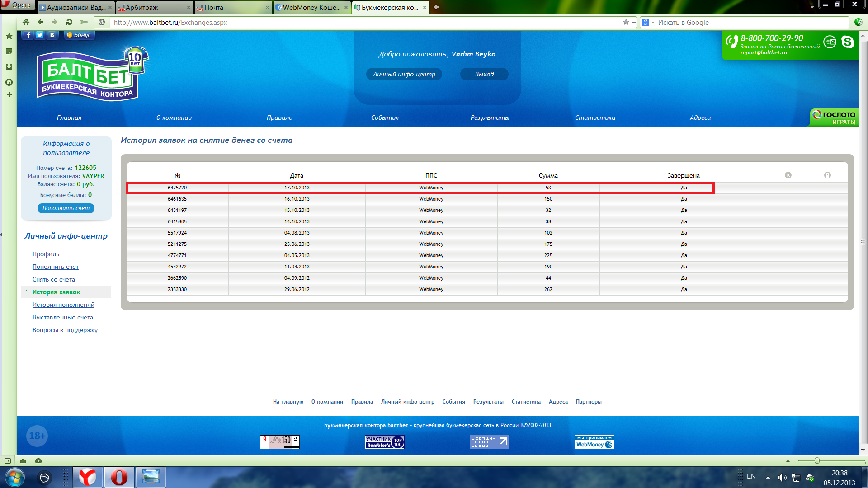868x488 pixels.
Task: Open the Результаты site menu item
Action: pos(490,117)
